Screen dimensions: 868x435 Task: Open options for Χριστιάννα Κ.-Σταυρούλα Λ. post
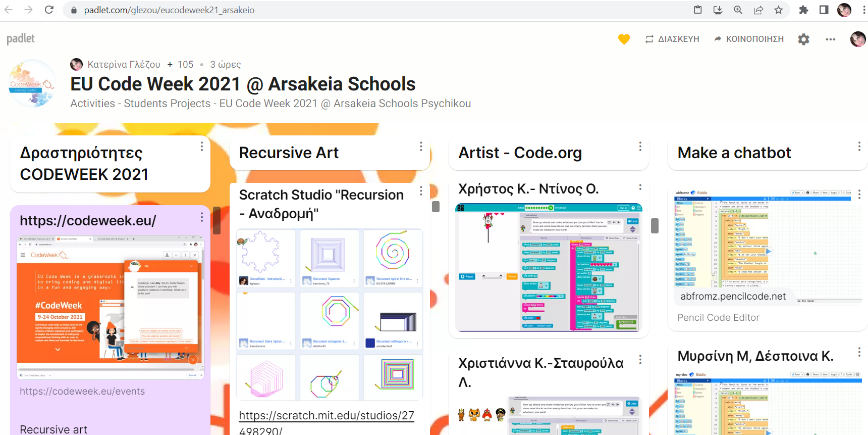click(640, 360)
